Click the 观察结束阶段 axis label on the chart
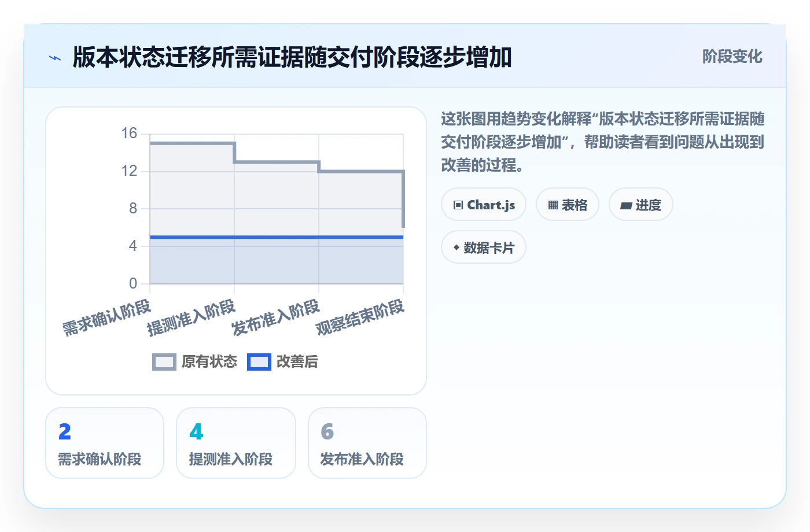Image resolution: width=810 pixels, height=532 pixels. [360, 317]
